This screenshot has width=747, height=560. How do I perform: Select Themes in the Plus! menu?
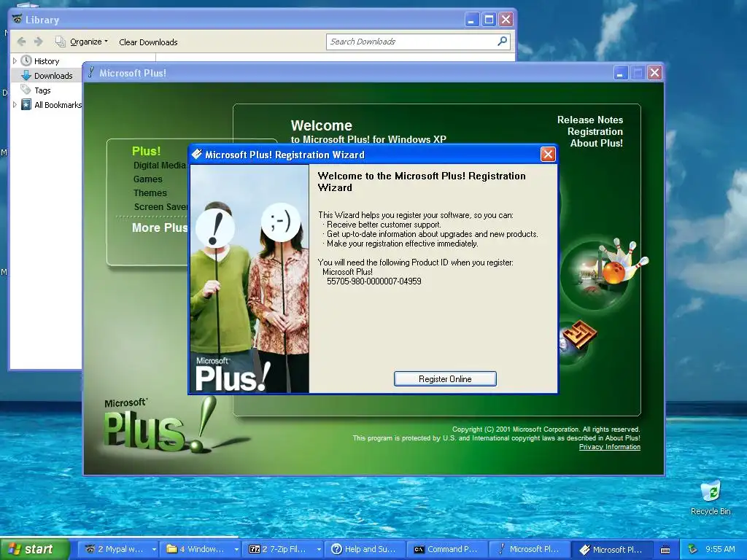click(150, 192)
